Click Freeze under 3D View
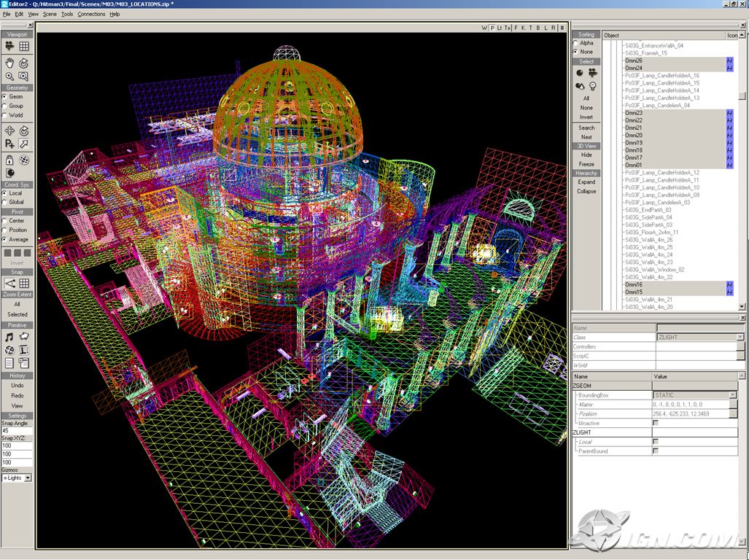749x560 pixels. pyautogui.click(x=586, y=164)
